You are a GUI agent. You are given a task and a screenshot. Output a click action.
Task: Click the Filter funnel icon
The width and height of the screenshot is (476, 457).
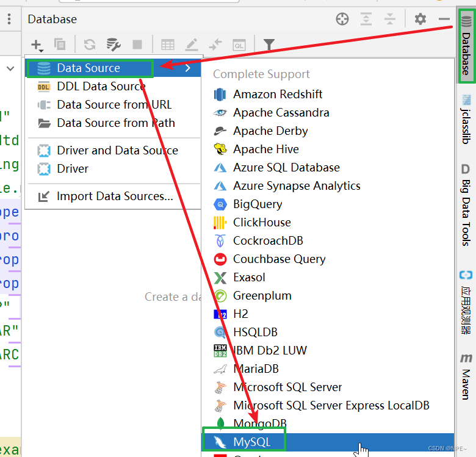click(x=269, y=45)
